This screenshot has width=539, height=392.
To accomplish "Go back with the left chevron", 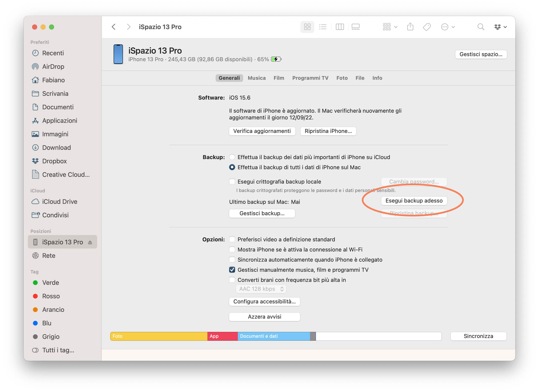I will [x=114, y=27].
